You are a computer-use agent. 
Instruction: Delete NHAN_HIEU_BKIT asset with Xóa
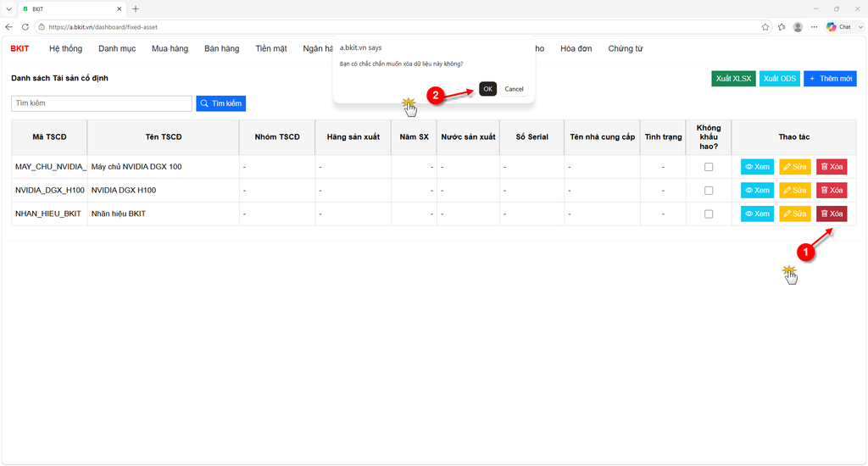coord(832,214)
